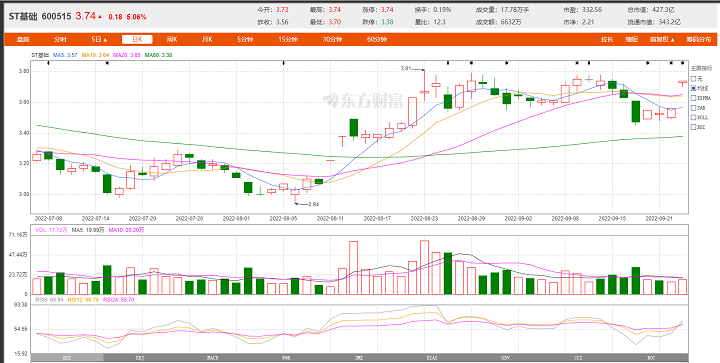
Task: Click the current price 3.74
Action: 86,16
